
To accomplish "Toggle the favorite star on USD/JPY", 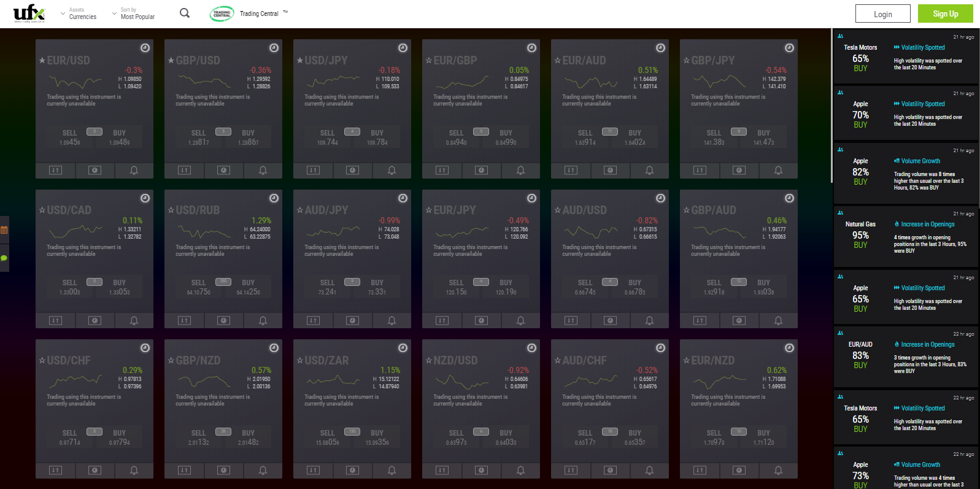I will coord(299,60).
